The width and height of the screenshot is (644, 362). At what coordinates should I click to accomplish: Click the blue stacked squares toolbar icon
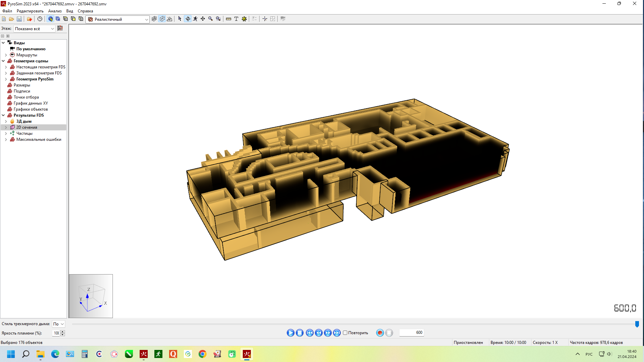coord(58,19)
